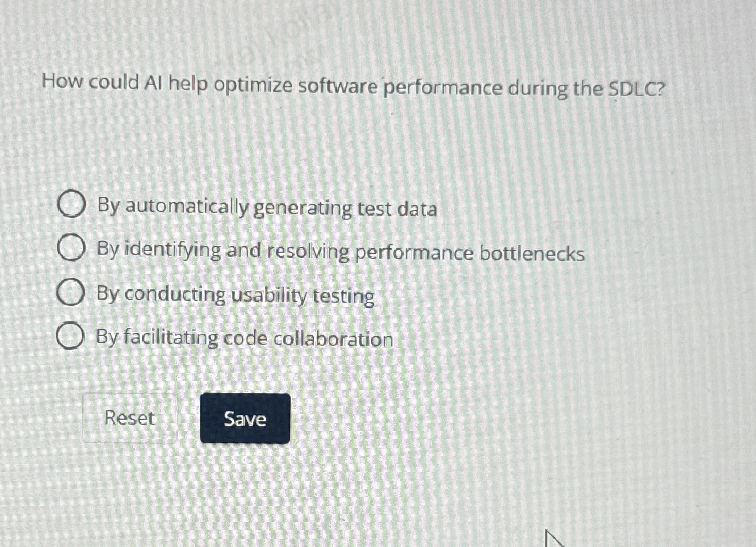Select 'By identifying and resolving performance bottlenecks'
Viewport: 756px width, 547px height.
click(71, 248)
